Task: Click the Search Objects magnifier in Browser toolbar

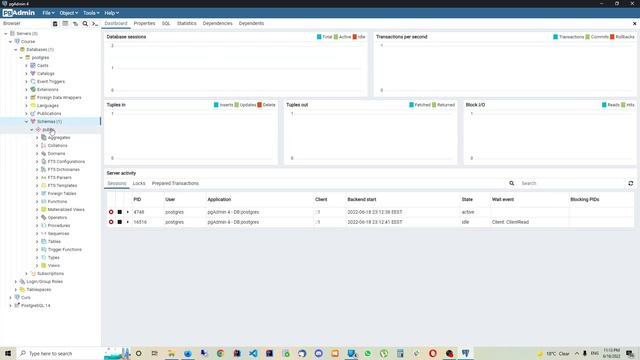Action: pos(85,24)
